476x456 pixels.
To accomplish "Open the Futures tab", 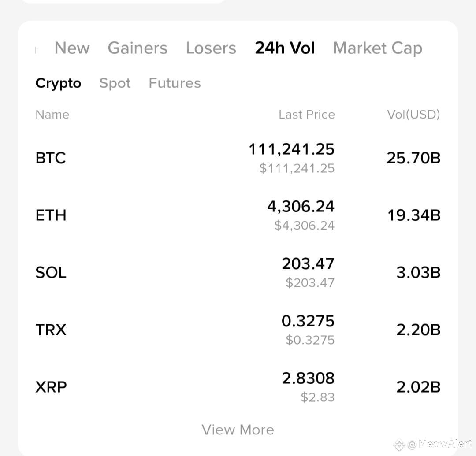I will [x=175, y=83].
